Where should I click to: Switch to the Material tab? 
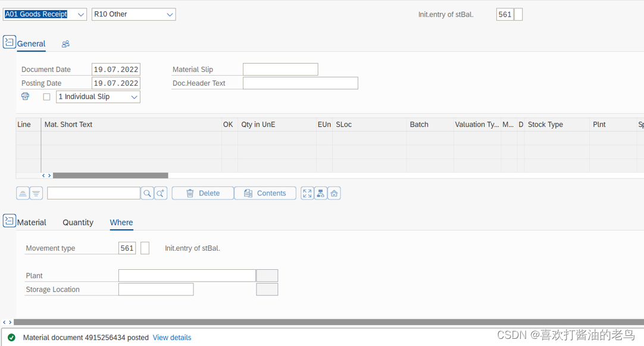(x=32, y=222)
